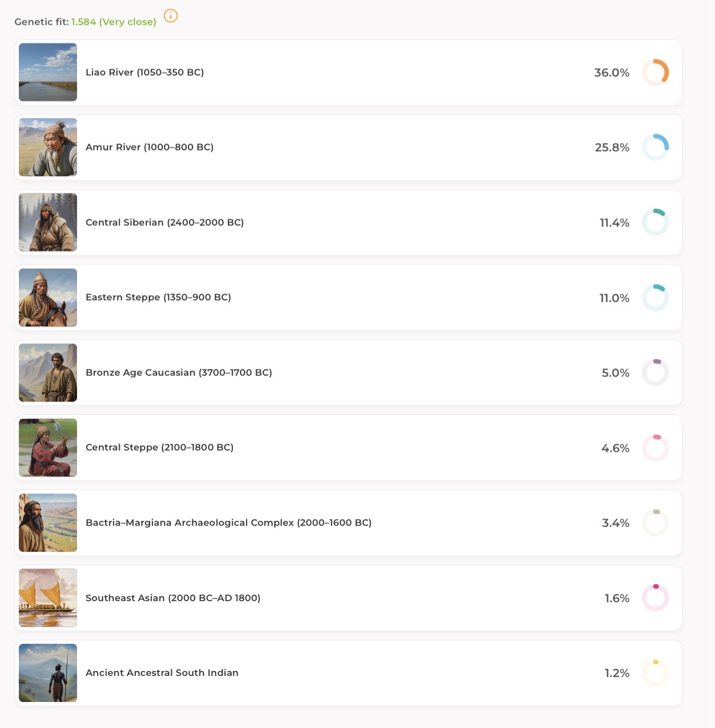Open the Central Siberian hunter thumbnail

click(48, 222)
